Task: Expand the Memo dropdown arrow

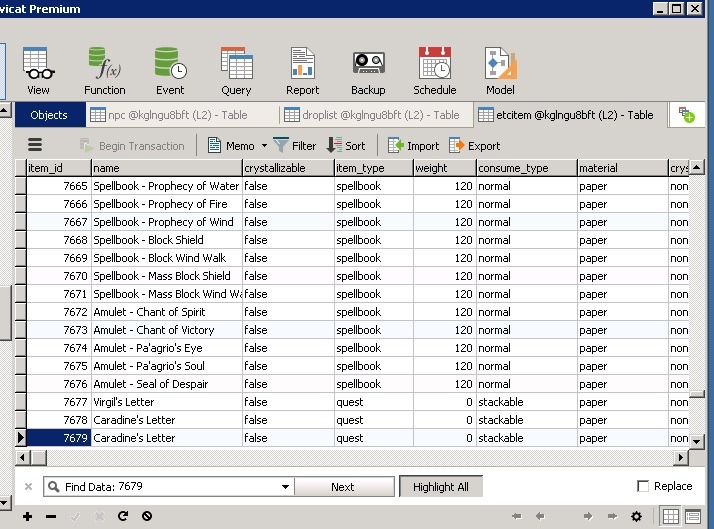Action: click(264, 146)
